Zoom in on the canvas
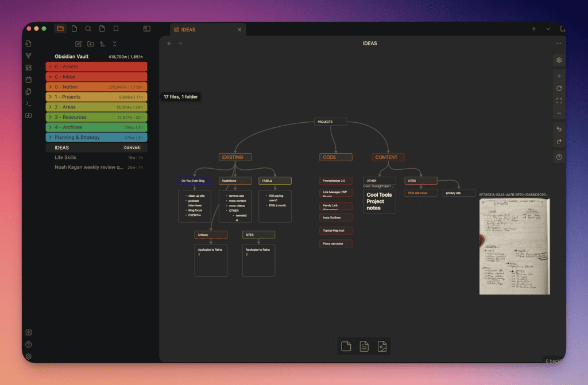The image size is (588, 385). [559, 76]
